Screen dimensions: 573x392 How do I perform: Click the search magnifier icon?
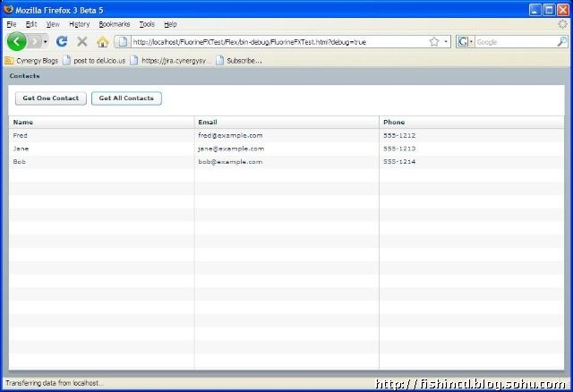coord(562,42)
